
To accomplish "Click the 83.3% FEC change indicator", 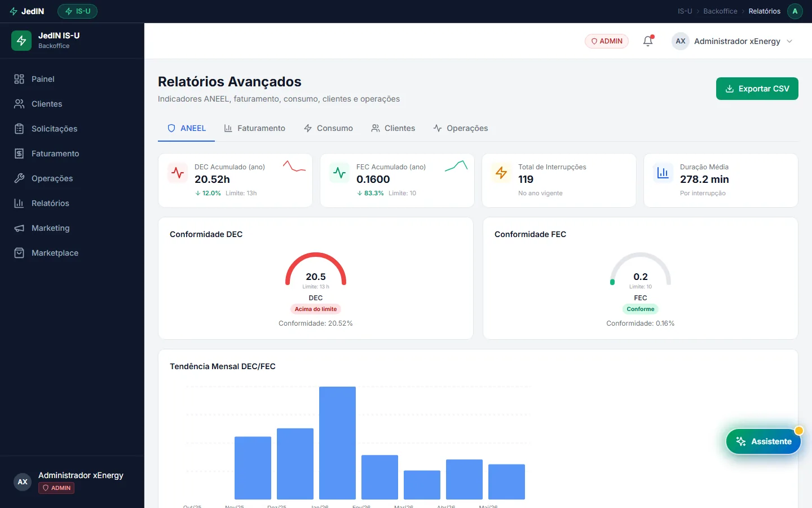I will pyautogui.click(x=370, y=193).
